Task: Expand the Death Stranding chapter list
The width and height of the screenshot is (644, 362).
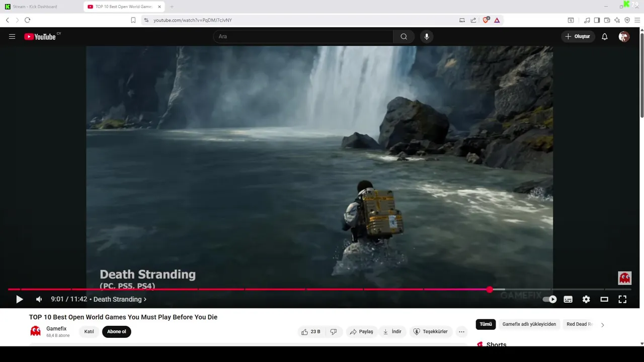Action: click(120, 299)
